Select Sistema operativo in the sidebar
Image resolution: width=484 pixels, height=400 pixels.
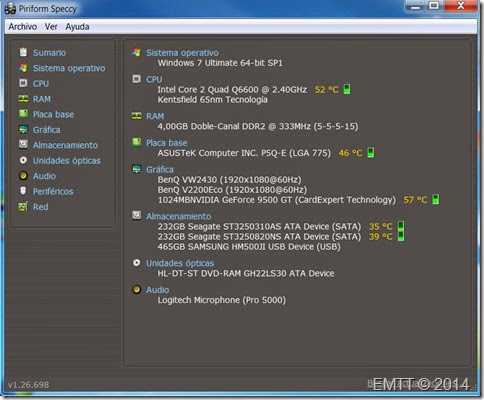coord(69,68)
